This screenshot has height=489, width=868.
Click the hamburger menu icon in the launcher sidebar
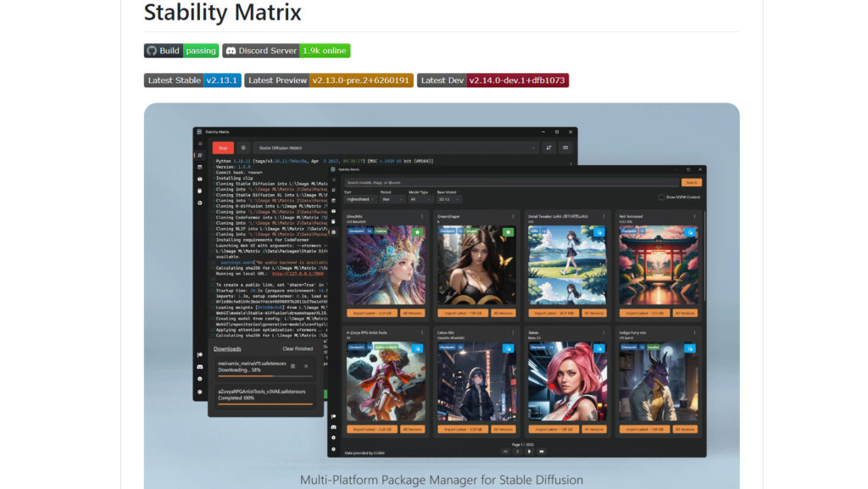point(200,142)
